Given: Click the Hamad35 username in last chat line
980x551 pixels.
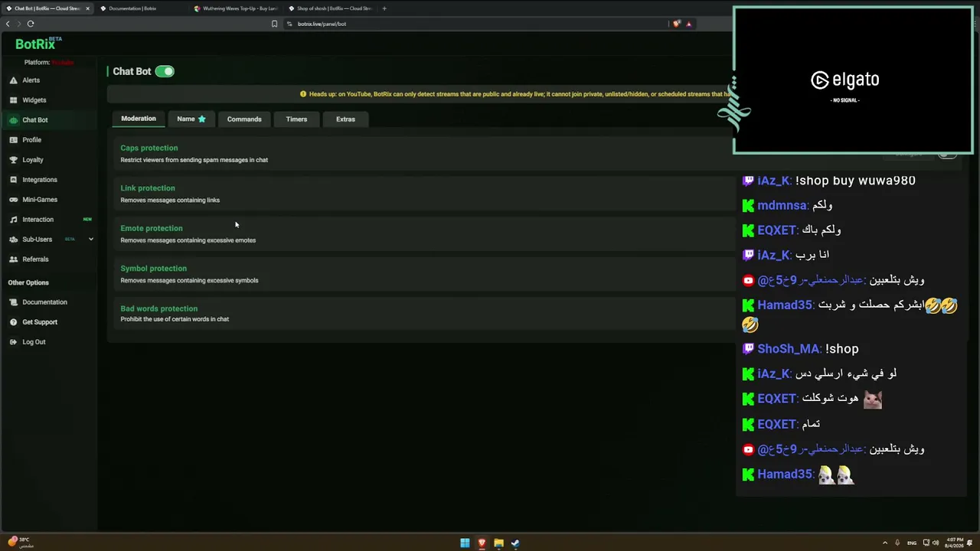Looking at the screenshot, I should [785, 474].
